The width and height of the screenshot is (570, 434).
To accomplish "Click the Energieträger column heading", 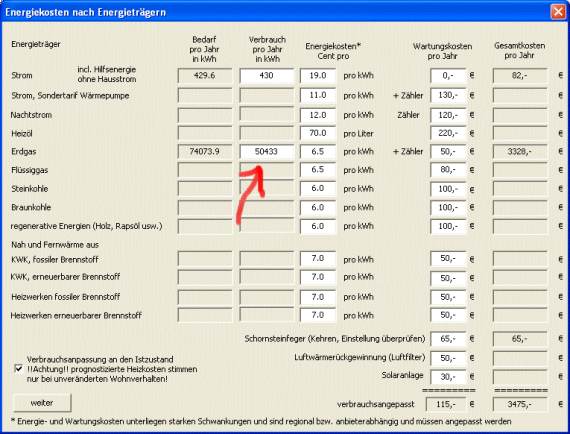I will (x=36, y=44).
